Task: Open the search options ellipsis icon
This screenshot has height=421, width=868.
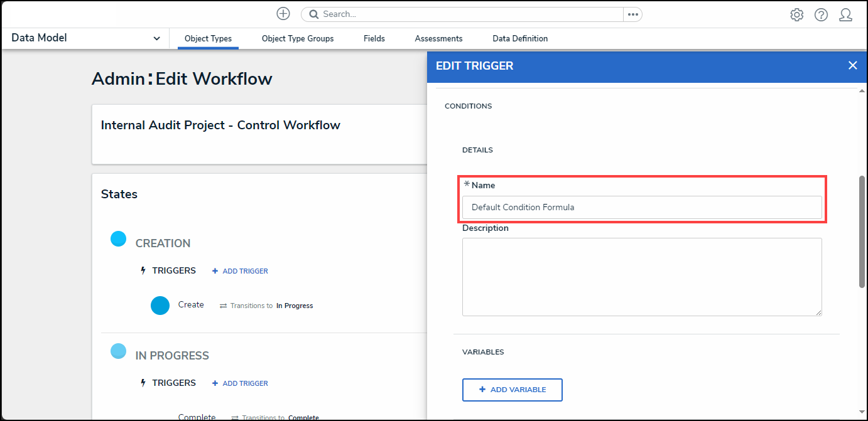Action: [x=632, y=14]
